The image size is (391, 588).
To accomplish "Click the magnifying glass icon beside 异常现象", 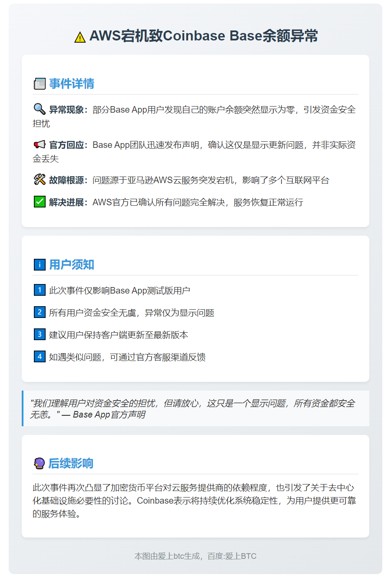I will [x=40, y=109].
